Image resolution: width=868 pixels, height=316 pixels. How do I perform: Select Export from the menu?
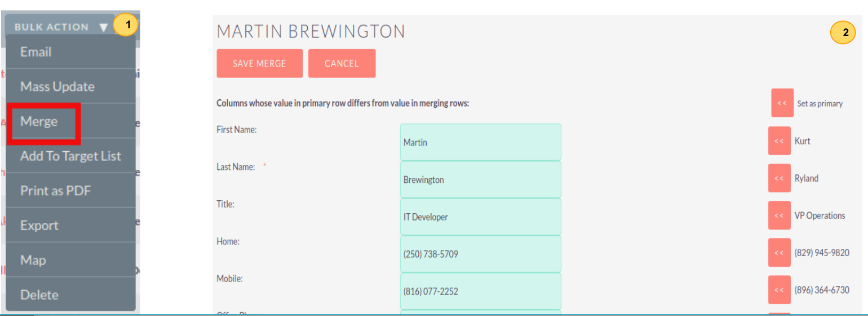click(x=39, y=226)
